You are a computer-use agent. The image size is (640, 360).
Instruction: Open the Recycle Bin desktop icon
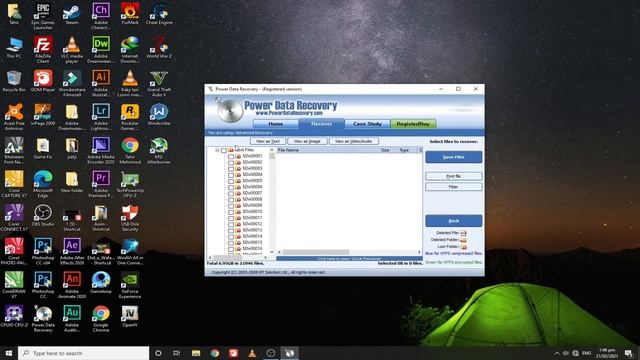(14, 81)
